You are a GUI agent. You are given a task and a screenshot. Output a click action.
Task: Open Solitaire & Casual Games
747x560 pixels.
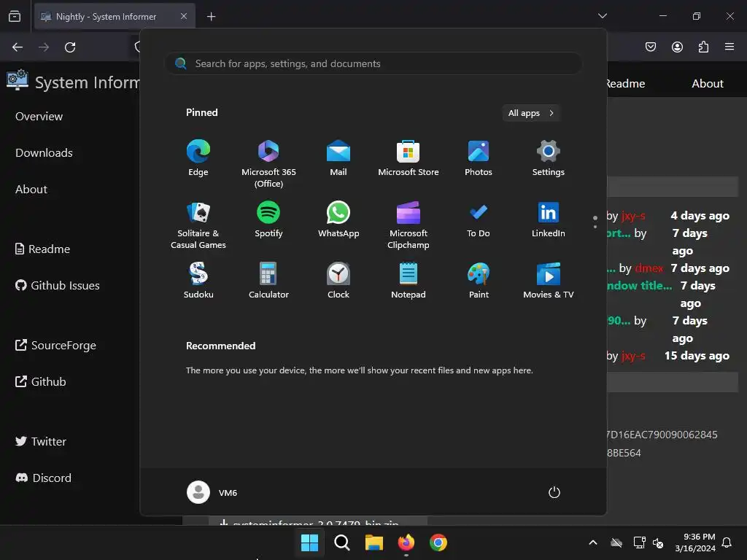[198, 225]
